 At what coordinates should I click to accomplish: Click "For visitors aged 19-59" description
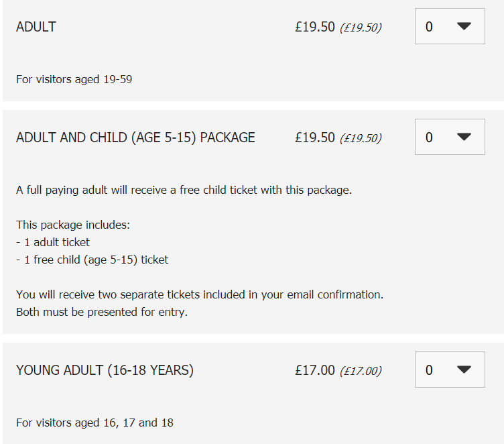(x=74, y=79)
